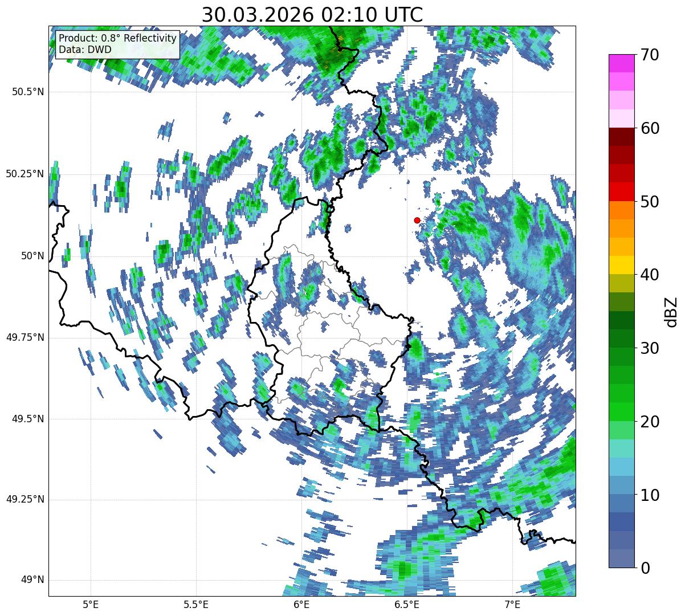Click the '5.5°E' longitude label
The image size is (685, 616).
pyautogui.click(x=196, y=604)
